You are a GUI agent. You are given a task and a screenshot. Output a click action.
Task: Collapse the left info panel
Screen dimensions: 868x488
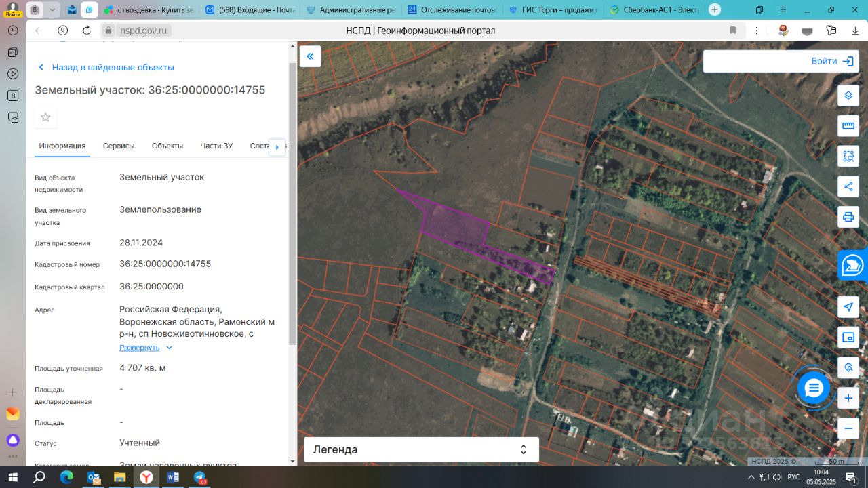click(310, 56)
